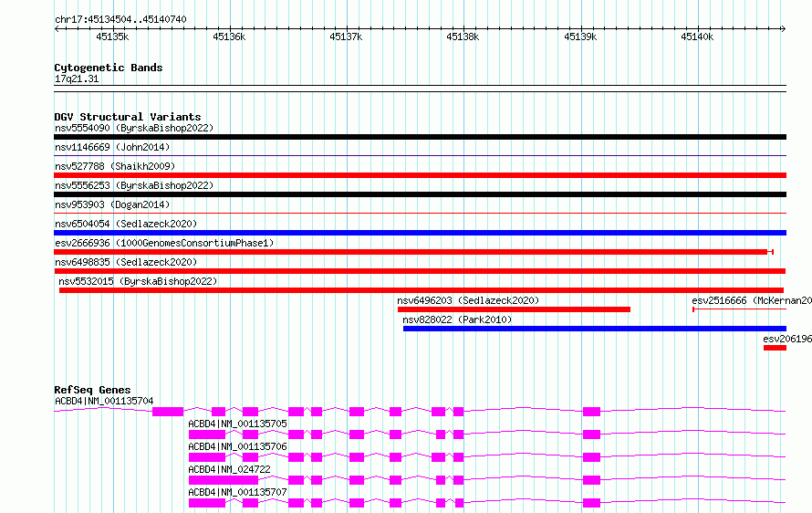
Task: Open variant label nsv1146669 (John2014)
Action: (x=112, y=147)
